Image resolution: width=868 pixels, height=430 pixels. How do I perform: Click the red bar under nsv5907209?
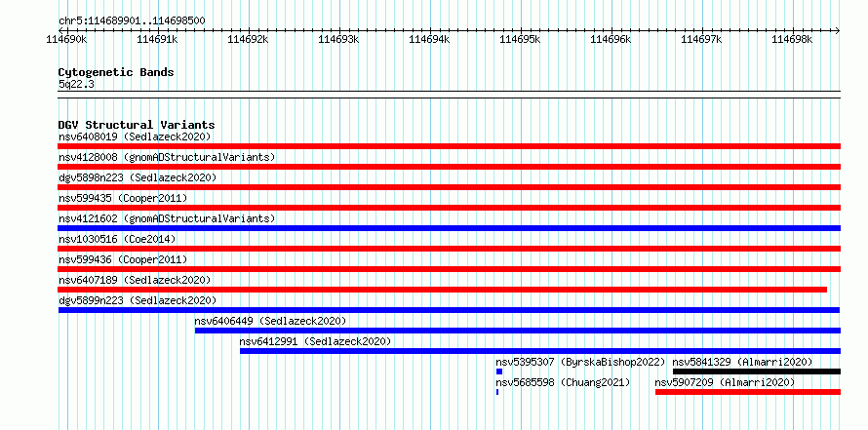748,392
